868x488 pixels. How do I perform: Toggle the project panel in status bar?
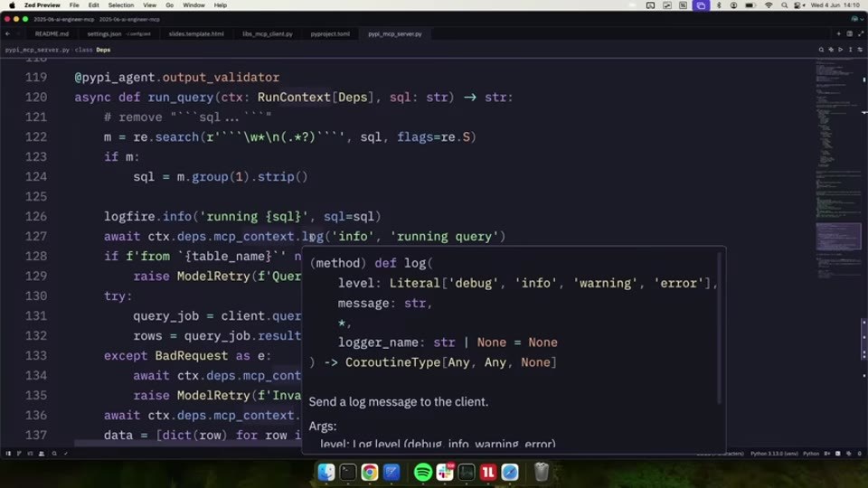[8, 454]
